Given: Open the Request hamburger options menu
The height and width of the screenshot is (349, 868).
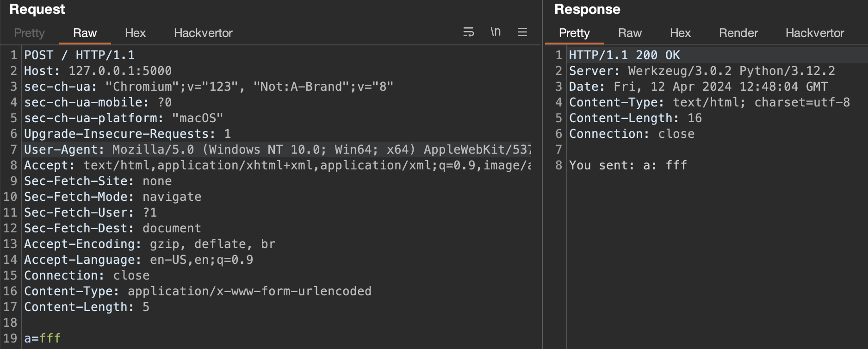Looking at the screenshot, I should (522, 32).
